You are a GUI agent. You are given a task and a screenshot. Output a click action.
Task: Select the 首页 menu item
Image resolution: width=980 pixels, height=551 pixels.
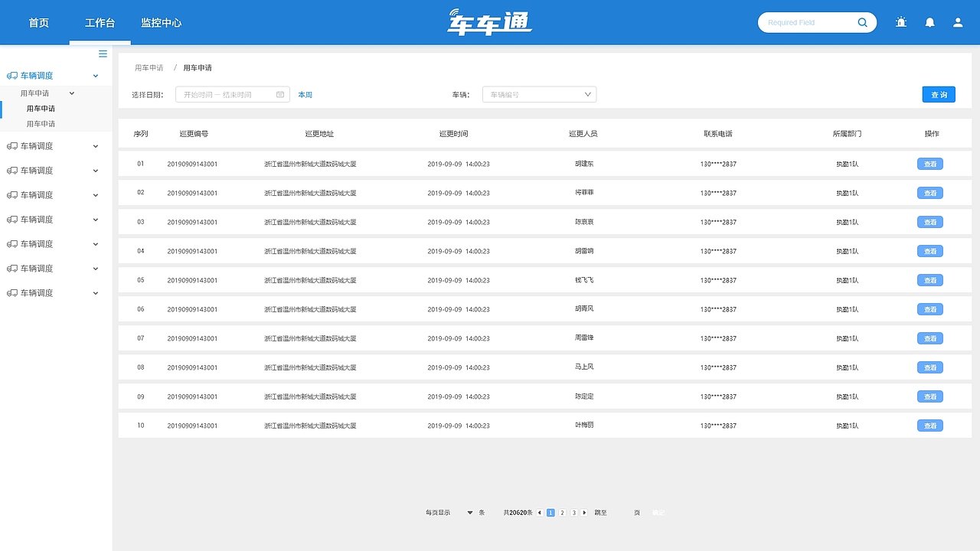38,22
